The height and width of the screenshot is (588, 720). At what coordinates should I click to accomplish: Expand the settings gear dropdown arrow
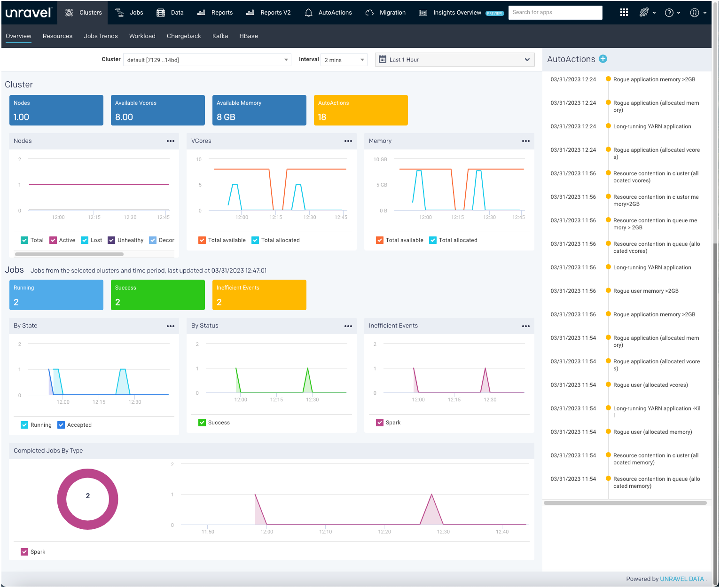click(654, 13)
